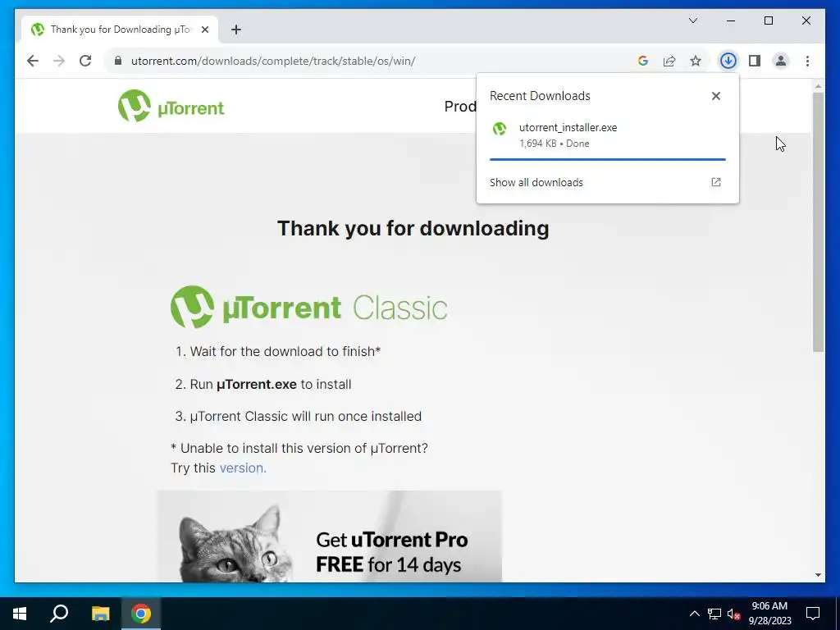Open Chrome three-dot menu

[x=807, y=61]
